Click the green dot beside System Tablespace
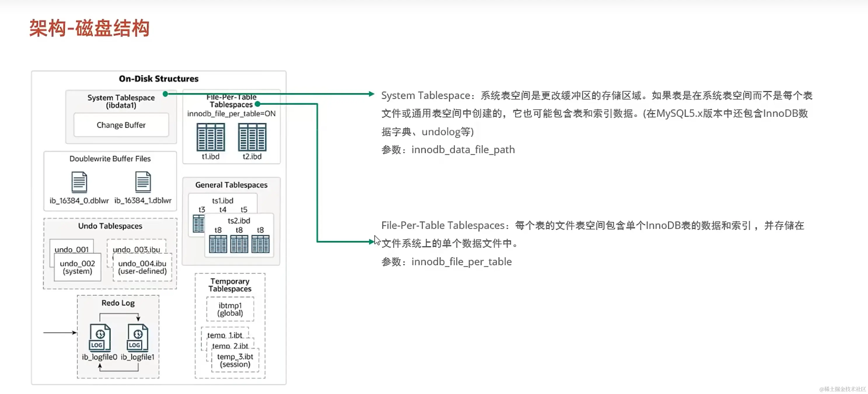Viewport: 868px width, 394px height. [165, 94]
